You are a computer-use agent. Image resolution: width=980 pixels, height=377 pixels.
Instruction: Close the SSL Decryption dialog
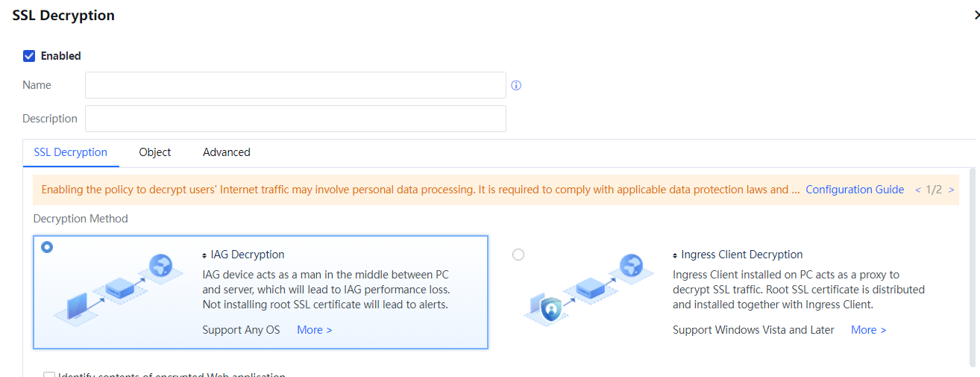click(x=976, y=16)
